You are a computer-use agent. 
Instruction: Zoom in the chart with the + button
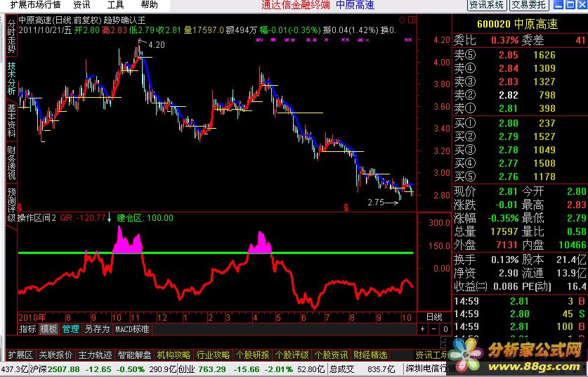pos(423,329)
